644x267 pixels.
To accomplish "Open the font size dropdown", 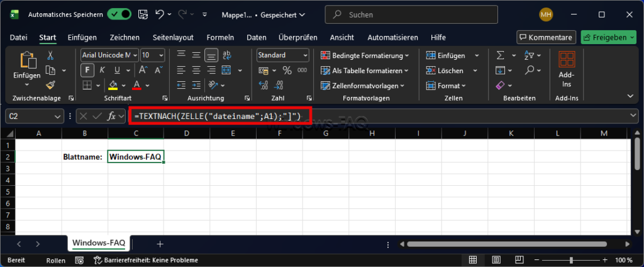I will (160, 55).
